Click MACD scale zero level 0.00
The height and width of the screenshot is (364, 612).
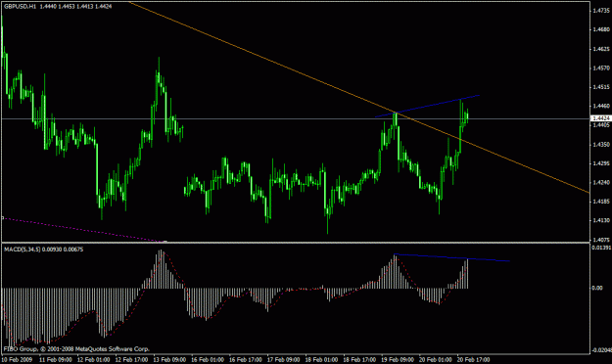(x=597, y=288)
